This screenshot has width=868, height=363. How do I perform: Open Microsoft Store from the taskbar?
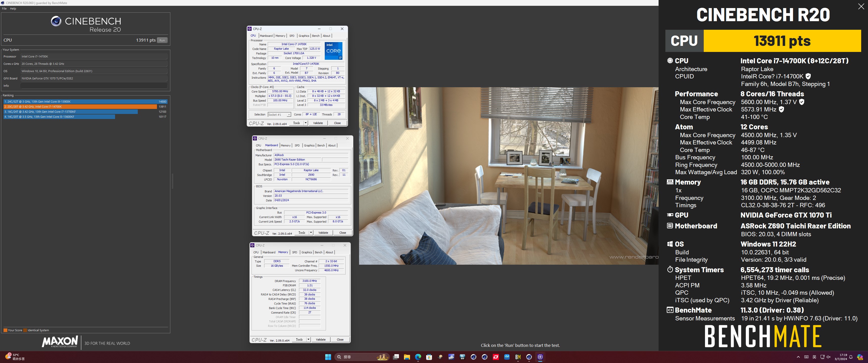pos(429,357)
